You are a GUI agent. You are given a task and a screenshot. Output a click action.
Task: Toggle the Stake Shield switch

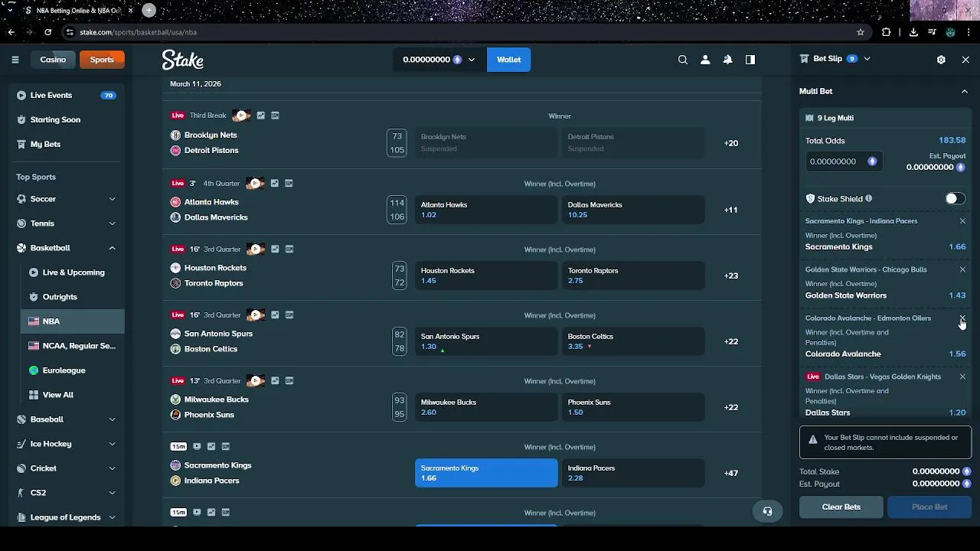pos(955,199)
